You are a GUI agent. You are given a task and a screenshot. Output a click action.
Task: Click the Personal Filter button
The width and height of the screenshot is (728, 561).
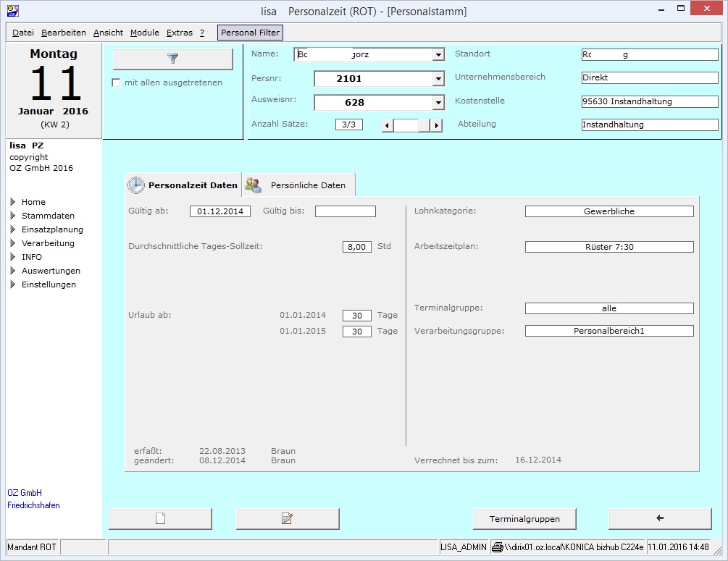point(250,33)
